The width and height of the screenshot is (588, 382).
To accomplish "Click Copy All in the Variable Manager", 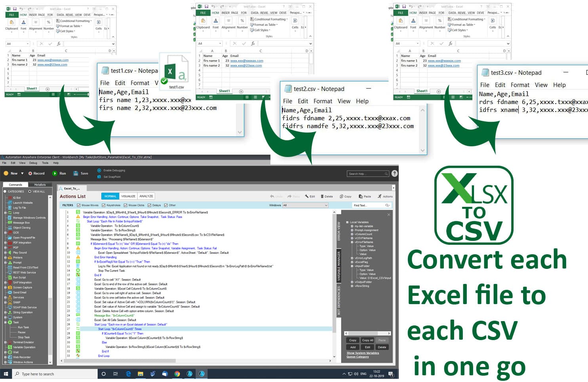I will click(x=367, y=340).
